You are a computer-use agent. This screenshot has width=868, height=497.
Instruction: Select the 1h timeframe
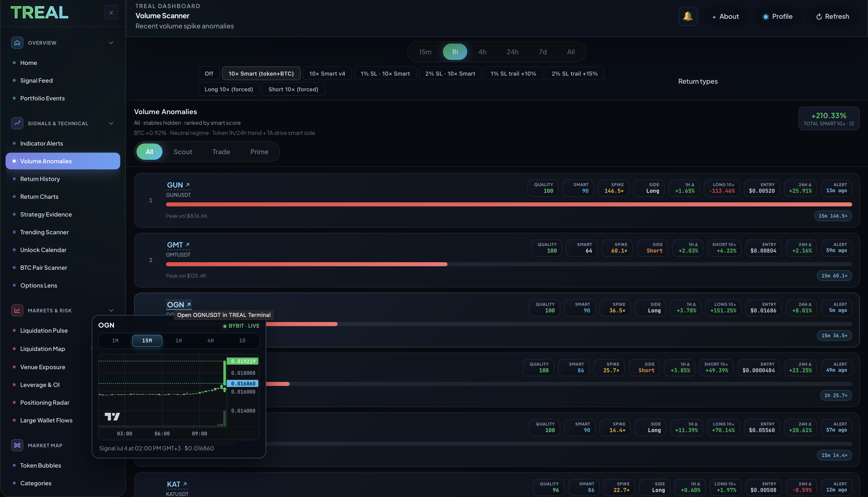(x=455, y=52)
